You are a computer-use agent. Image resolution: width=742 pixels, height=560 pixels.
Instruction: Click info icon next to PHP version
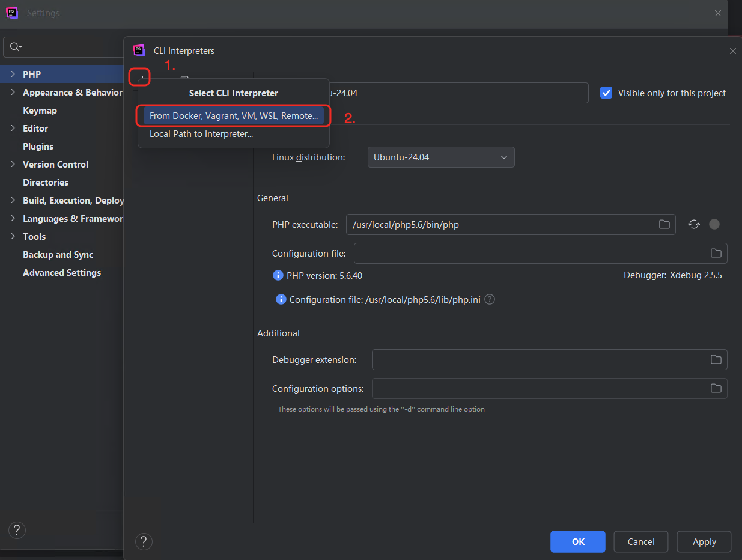[x=278, y=275]
